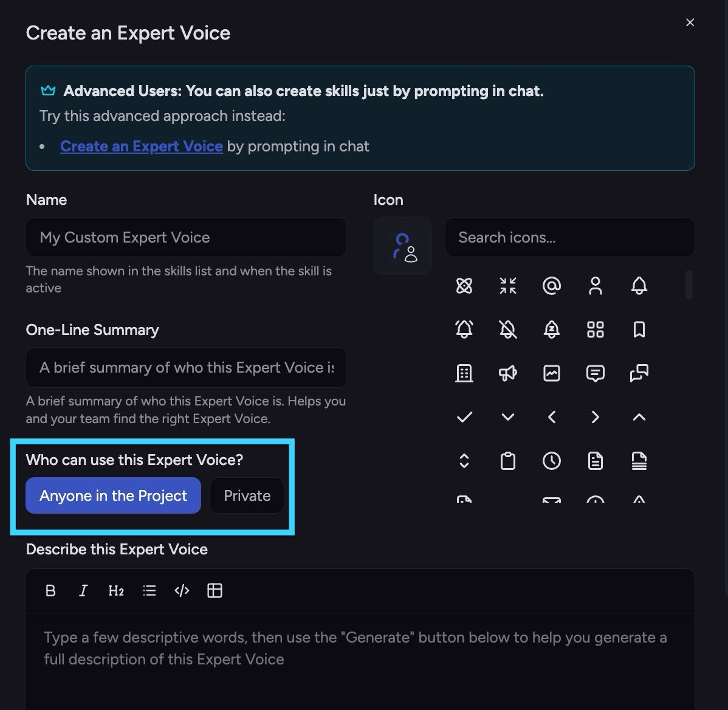Toggle italic formatting in description editor
Viewport: 728px width, 710px height.
click(x=83, y=591)
